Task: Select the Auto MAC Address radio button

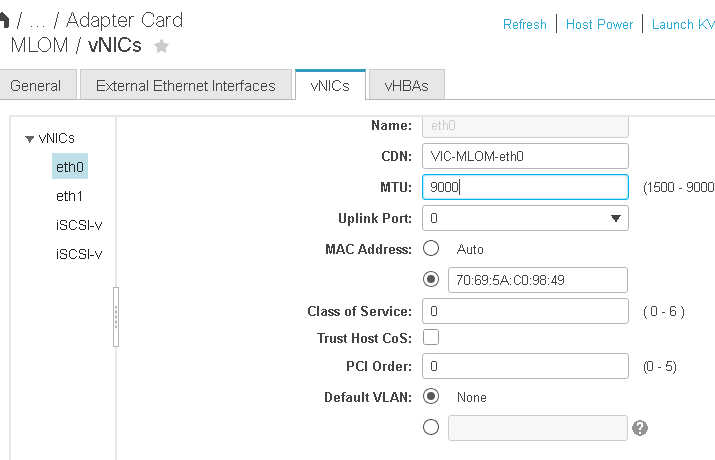Action: click(x=431, y=248)
